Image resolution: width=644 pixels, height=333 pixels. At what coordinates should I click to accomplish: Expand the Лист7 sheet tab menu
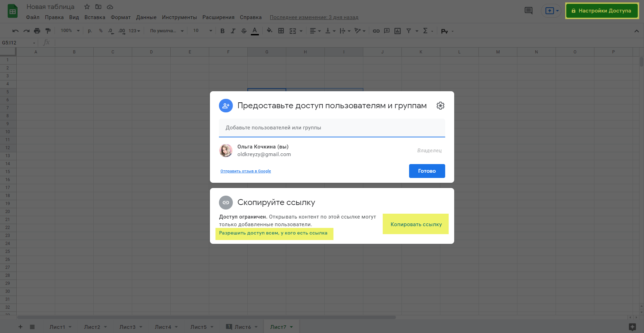[291, 327]
